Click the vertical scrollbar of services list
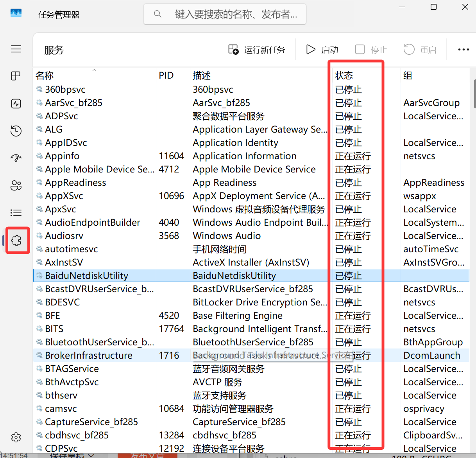This screenshot has width=476, height=458. [474, 94]
